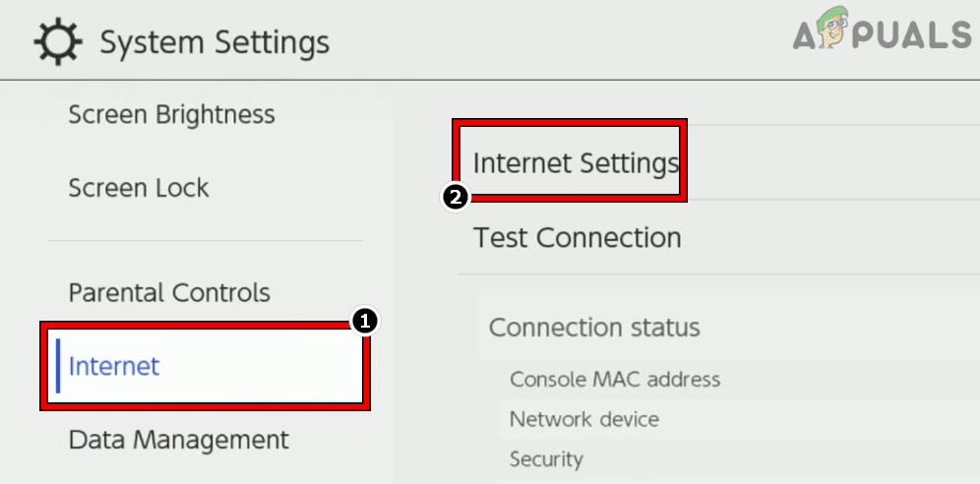980x484 pixels.
Task: Click the Connection status header
Action: pos(594,328)
